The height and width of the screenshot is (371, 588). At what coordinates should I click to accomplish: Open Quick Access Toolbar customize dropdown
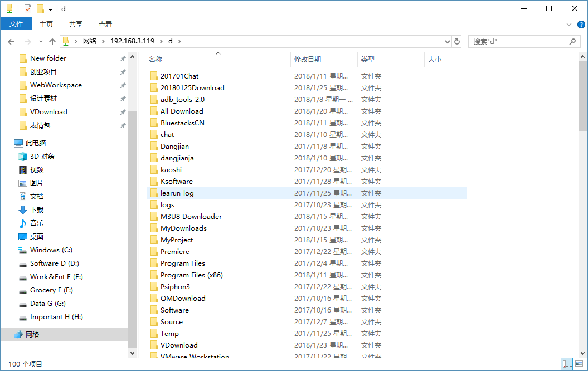pyautogui.click(x=50, y=9)
